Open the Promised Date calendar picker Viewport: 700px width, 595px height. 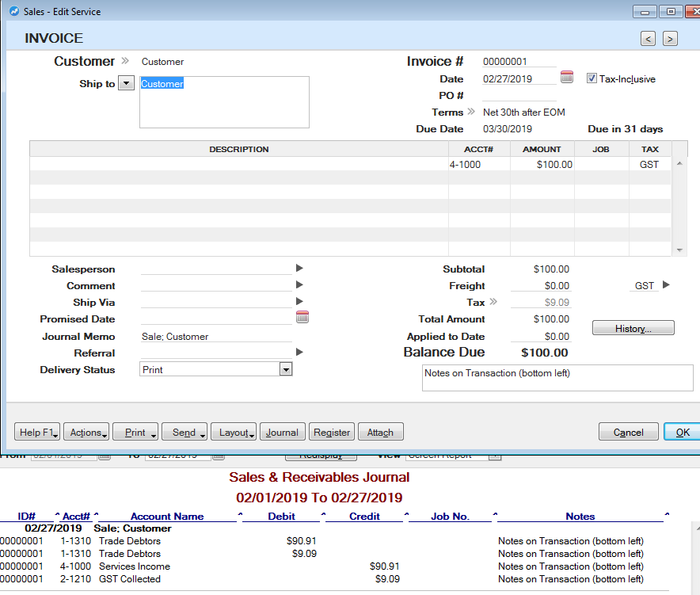coord(302,318)
